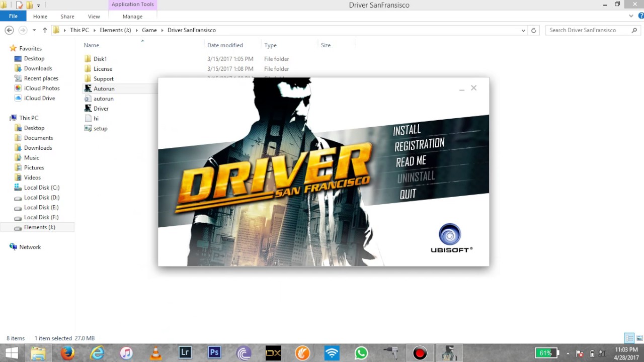This screenshot has height=362, width=644.
Task: Open the Windows Start button
Action: [11, 353]
